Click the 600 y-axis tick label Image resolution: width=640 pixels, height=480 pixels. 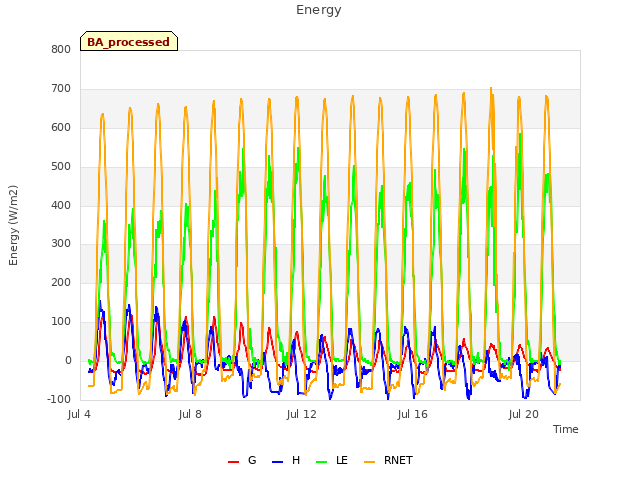point(61,127)
